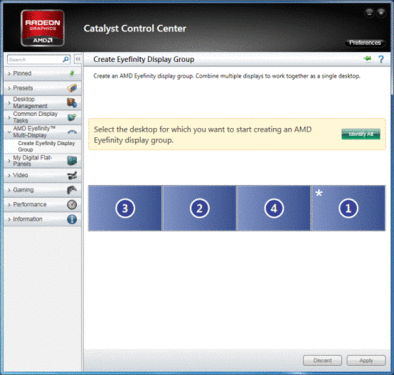Expand the Common Display Tasks section
The width and height of the screenshot is (394, 375).
(x=42, y=117)
